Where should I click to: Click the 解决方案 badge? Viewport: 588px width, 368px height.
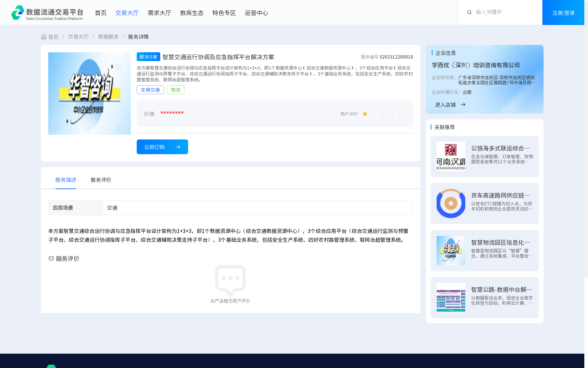148,57
